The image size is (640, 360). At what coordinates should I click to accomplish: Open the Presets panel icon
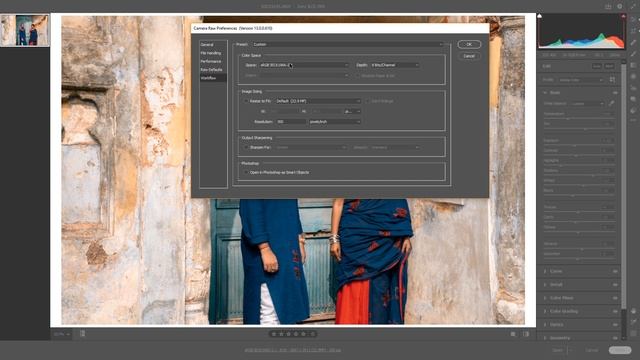pyautogui.click(x=633, y=111)
